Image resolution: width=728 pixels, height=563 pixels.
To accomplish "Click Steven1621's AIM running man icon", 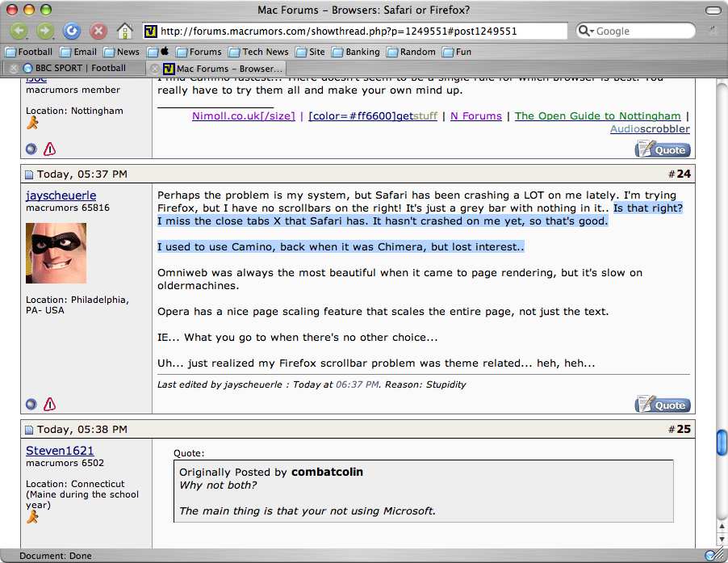I will [x=32, y=516].
